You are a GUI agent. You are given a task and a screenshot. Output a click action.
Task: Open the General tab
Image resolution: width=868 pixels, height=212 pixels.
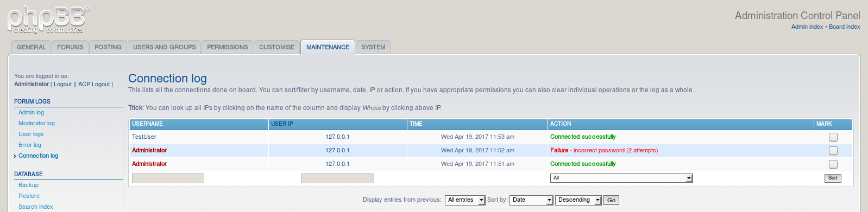(x=31, y=47)
